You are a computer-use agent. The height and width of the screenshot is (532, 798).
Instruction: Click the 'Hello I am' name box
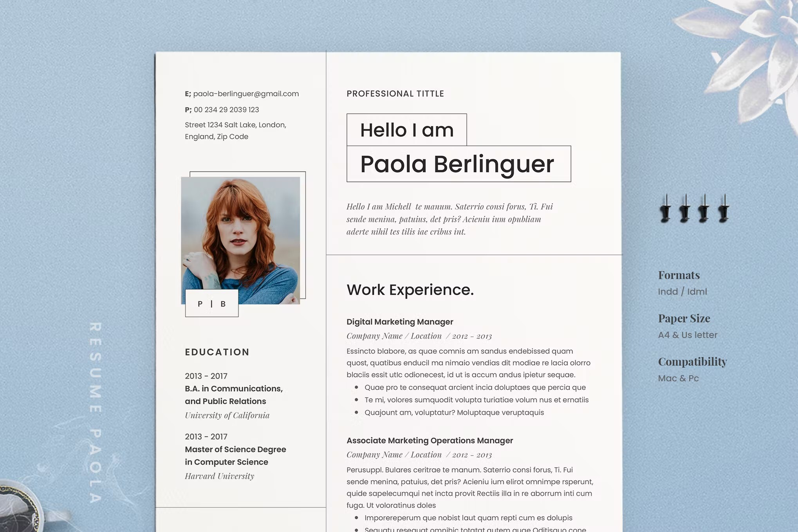408,130
